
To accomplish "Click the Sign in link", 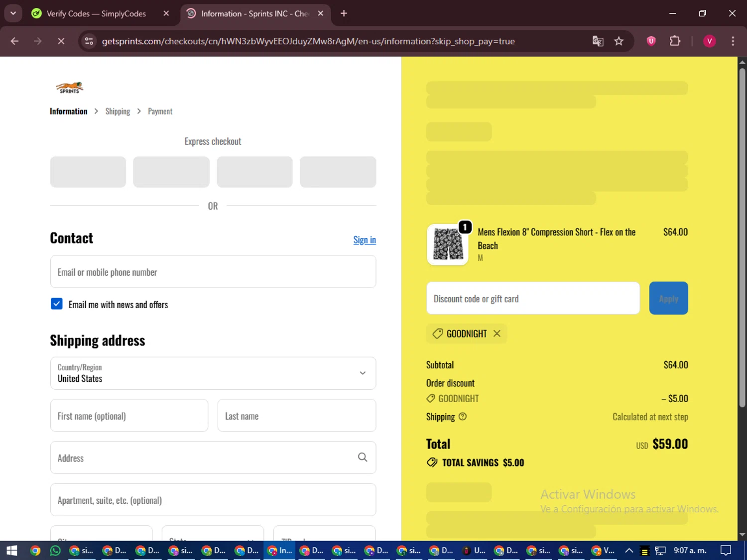I will pos(365,240).
